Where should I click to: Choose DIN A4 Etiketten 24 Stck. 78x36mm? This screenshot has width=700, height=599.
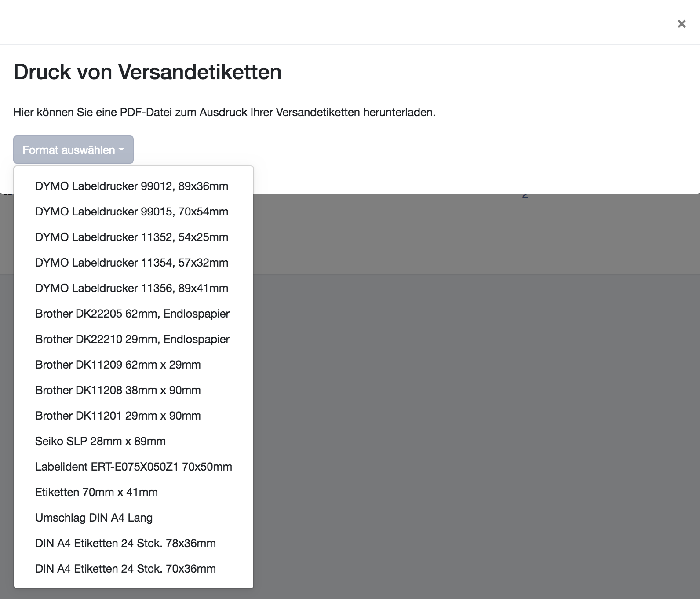[134, 543]
